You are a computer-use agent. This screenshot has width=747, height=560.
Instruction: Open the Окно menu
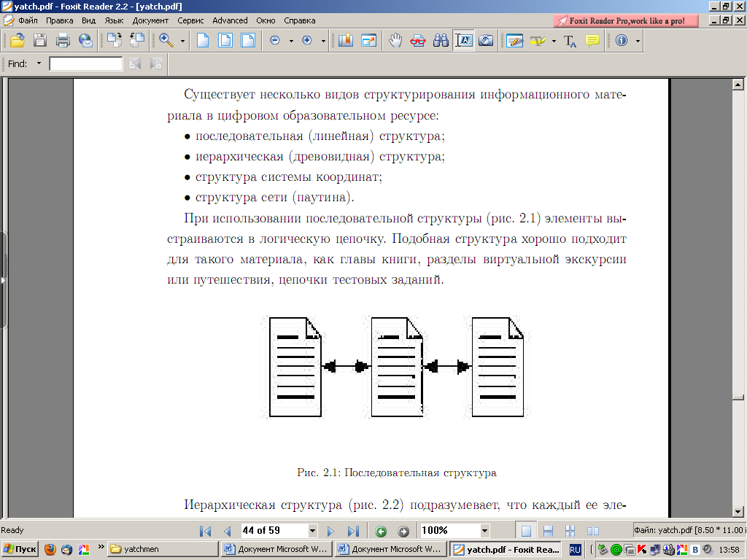[x=266, y=20]
